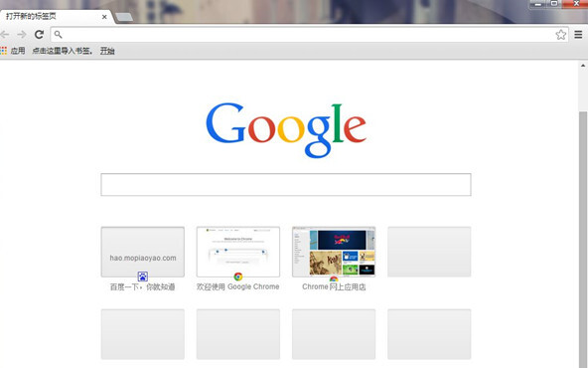Open the Chrome 网上应用店 thumbnail

pyautogui.click(x=334, y=252)
